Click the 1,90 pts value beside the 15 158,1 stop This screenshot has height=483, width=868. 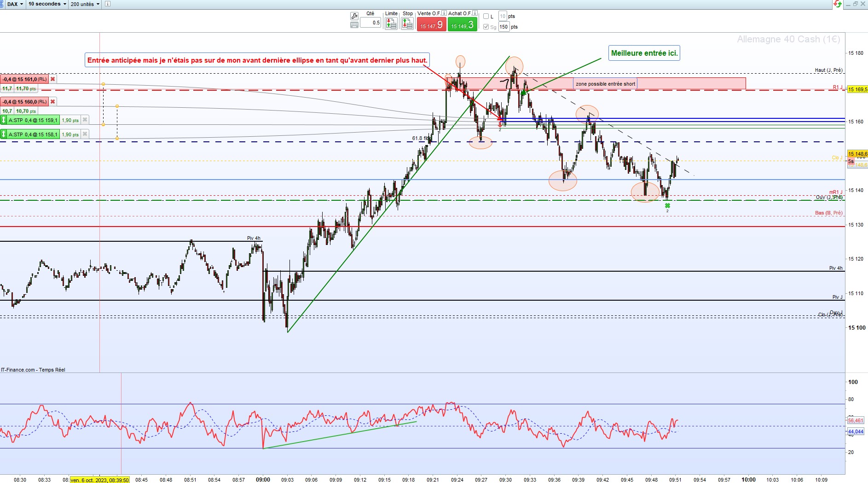click(70, 134)
